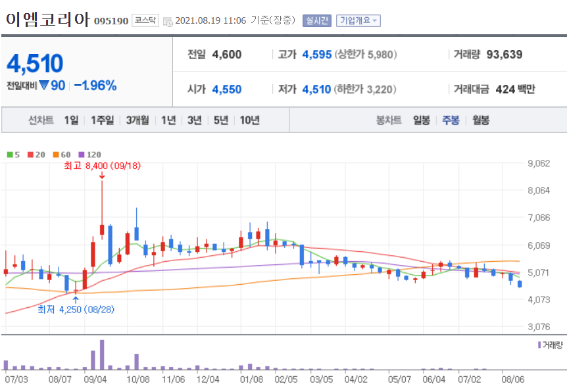567x392 pixels.
Task: Switch to 일봉 daily candle chart
Action: click(x=422, y=120)
